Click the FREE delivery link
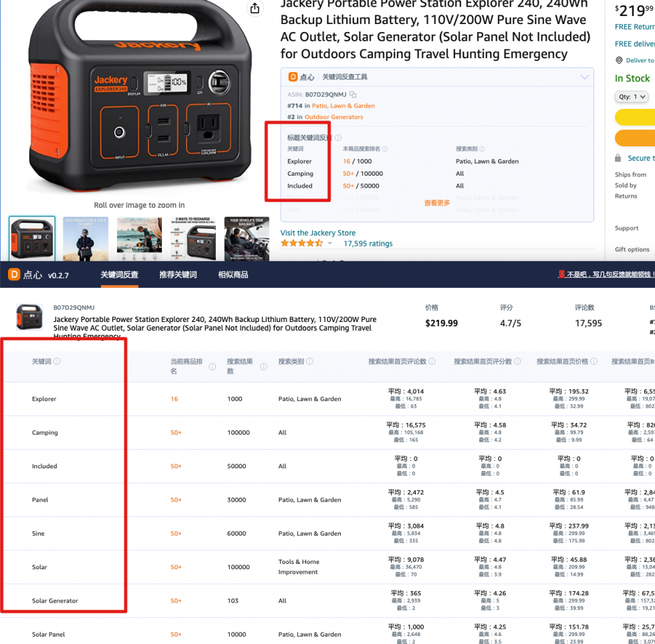Image resolution: width=655 pixels, height=644 pixels. click(x=635, y=44)
